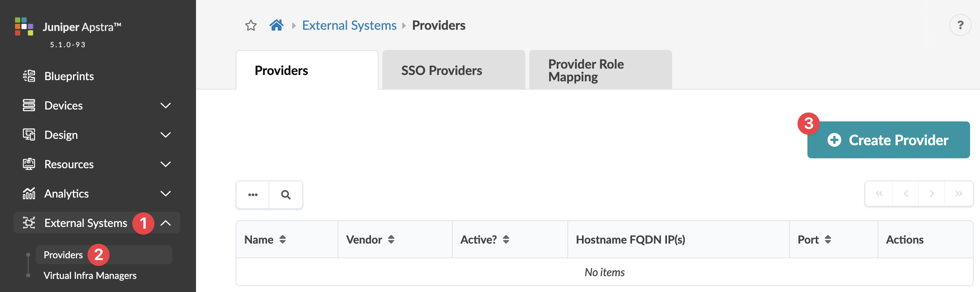
Task: Sort table by Port column
Action: click(x=828, y=240)
